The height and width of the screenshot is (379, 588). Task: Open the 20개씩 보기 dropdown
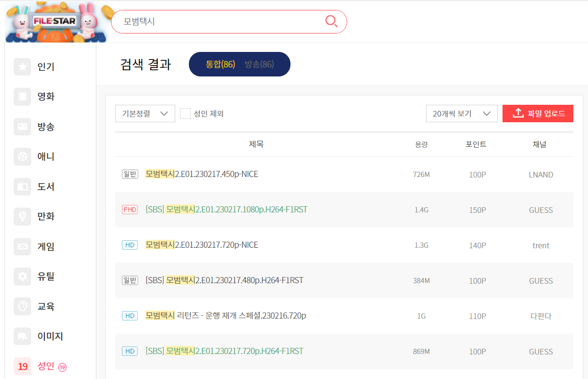[461, 113]
